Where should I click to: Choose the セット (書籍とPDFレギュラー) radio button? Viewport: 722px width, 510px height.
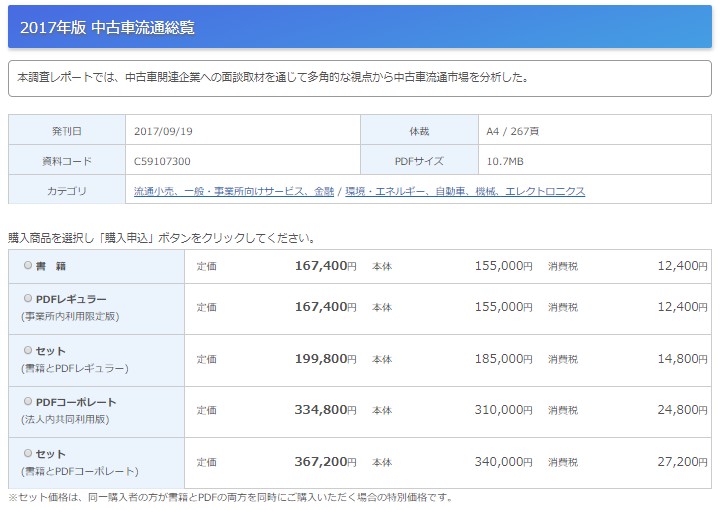[x=28, y=350]
